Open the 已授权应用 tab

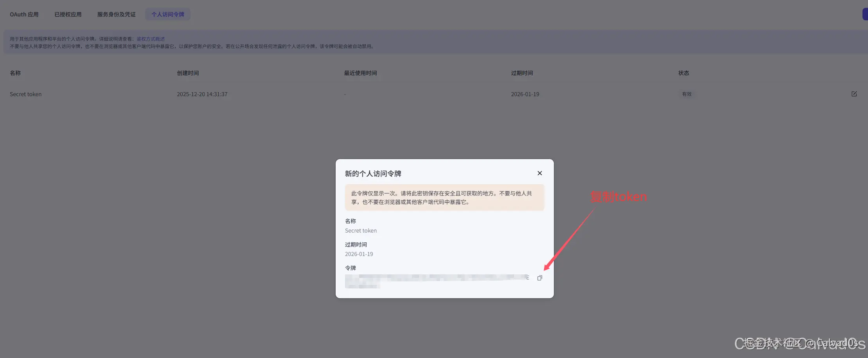pos(68,14)
